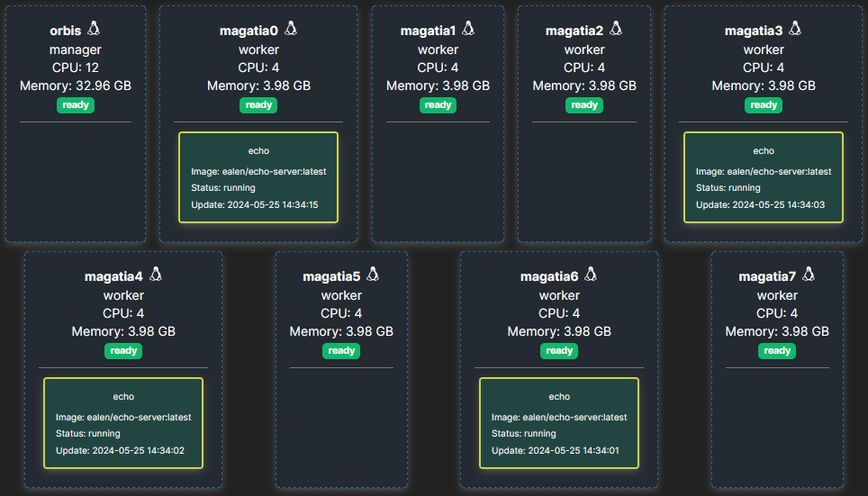Select the echo task card on magatia6
This screenshot has height=496, width=868.
point(559,423)
